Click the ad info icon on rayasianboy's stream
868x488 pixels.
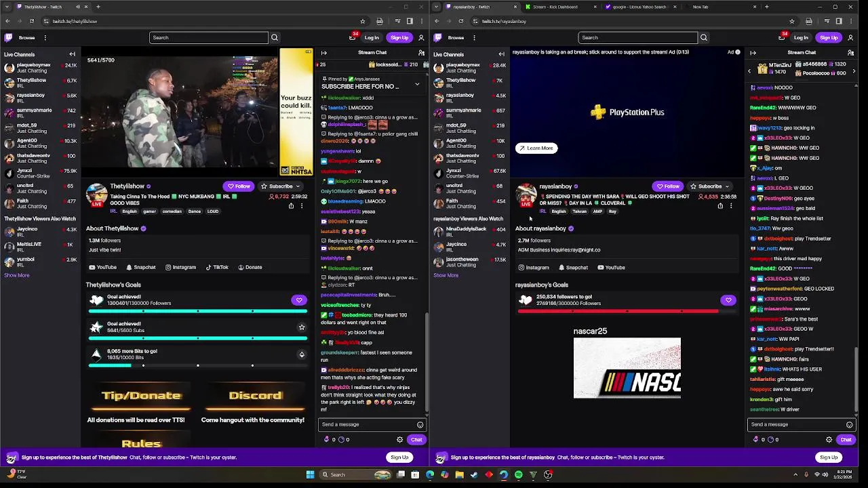click(738, 52)
